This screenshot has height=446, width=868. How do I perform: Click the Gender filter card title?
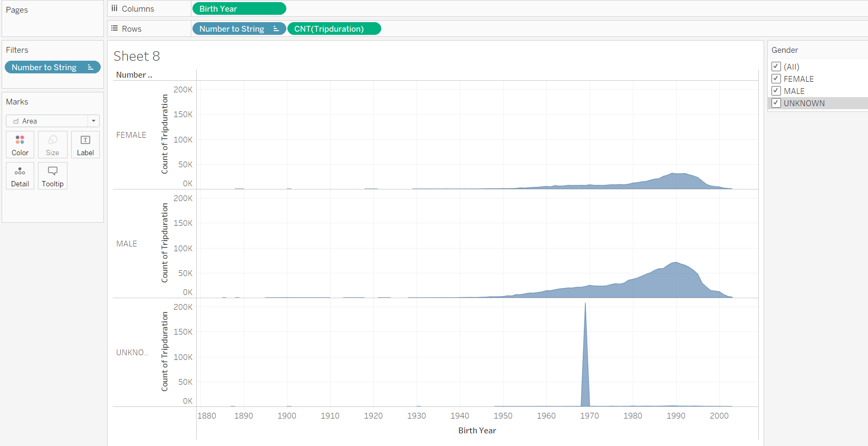pos(785,50)
